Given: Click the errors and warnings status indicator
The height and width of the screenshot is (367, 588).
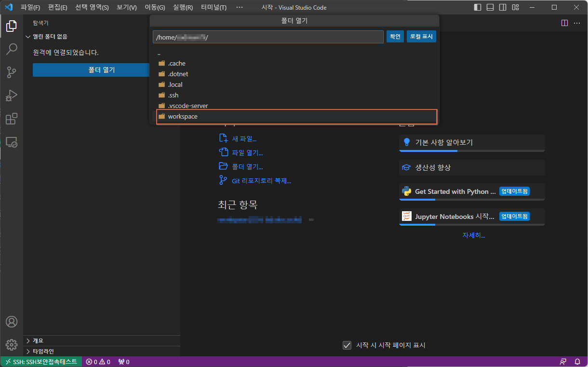Looking at the screenshot, I should point(98,362).
